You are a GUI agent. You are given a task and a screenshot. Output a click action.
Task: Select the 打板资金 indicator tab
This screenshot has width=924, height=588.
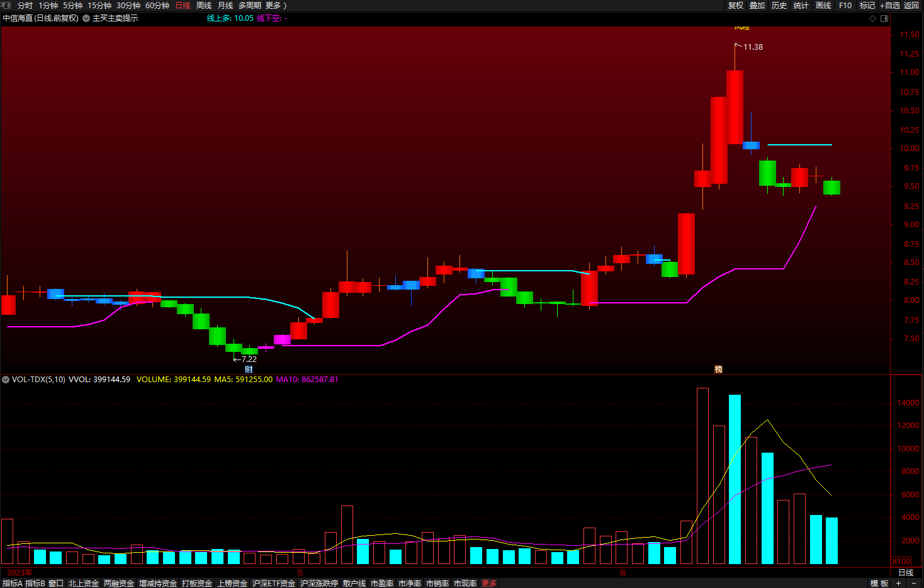pyautogui.click(x=197, y=584)
